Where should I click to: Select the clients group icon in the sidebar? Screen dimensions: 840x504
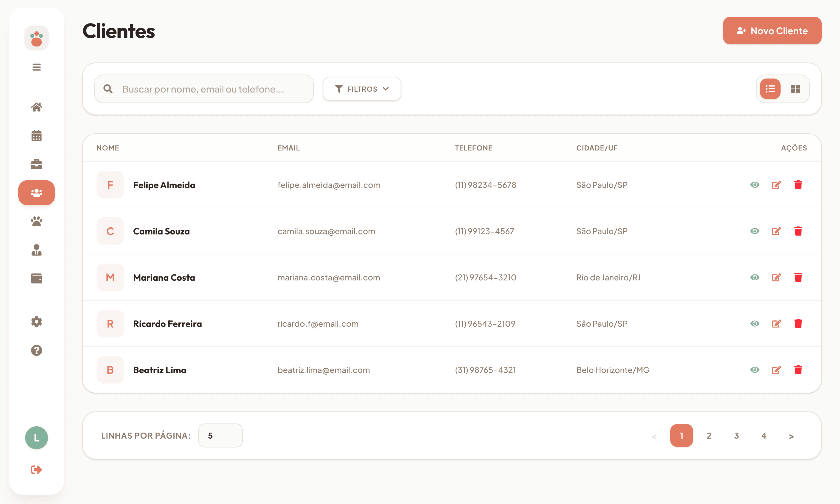point(36,192)
